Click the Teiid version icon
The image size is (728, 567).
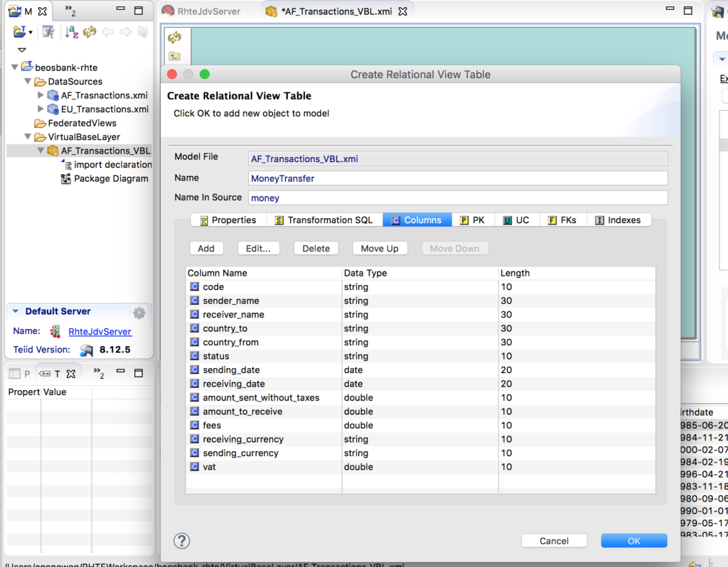coord(86,349)
